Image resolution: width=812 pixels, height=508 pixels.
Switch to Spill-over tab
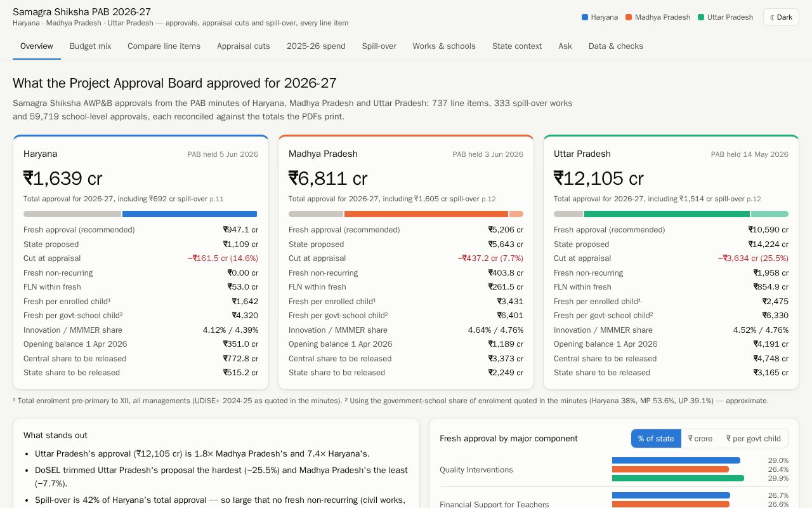(x=379, y=46)
